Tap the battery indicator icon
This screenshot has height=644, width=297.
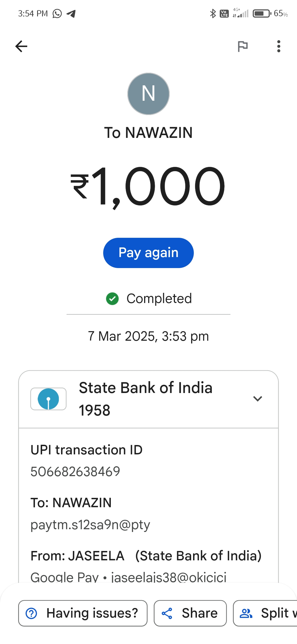262,13
